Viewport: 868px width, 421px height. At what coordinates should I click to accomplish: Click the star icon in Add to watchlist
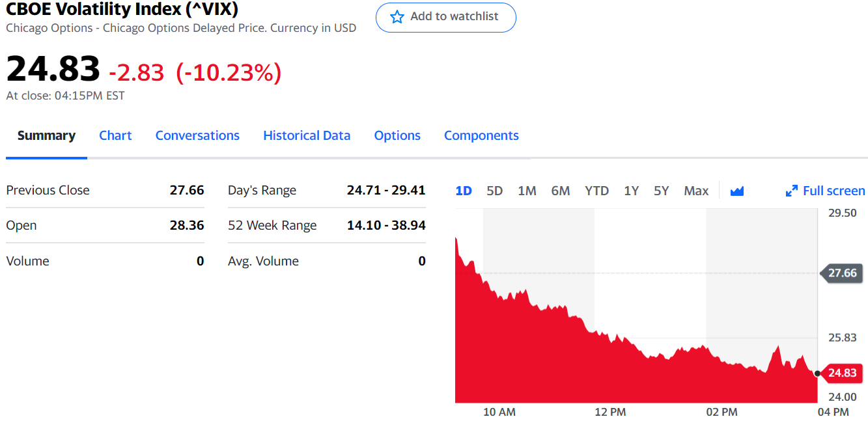(x=397, y=17)
